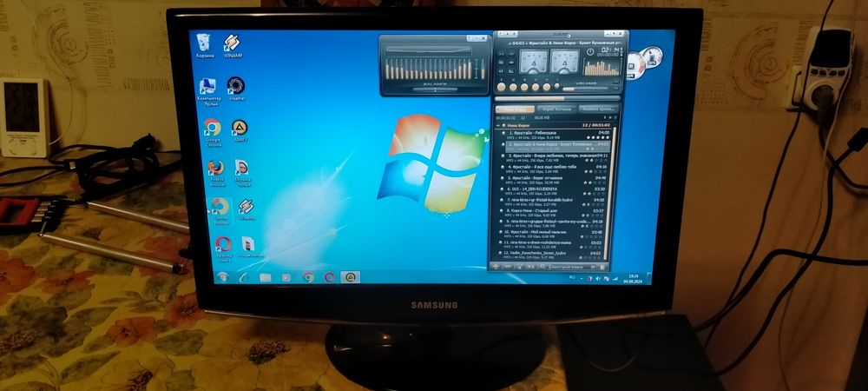Open the Компьютер Ярлык desktop shortcut
868x391 pixels.
[208, 91]
